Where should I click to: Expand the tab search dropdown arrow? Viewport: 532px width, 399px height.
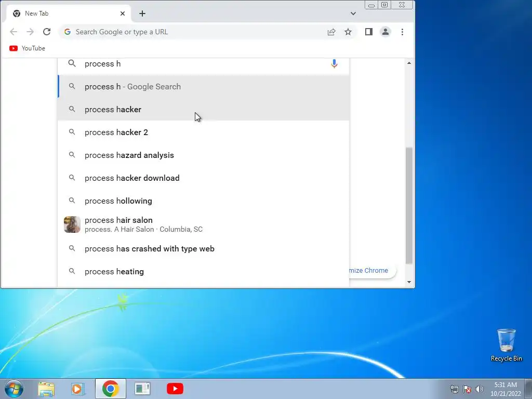point(353,14)
